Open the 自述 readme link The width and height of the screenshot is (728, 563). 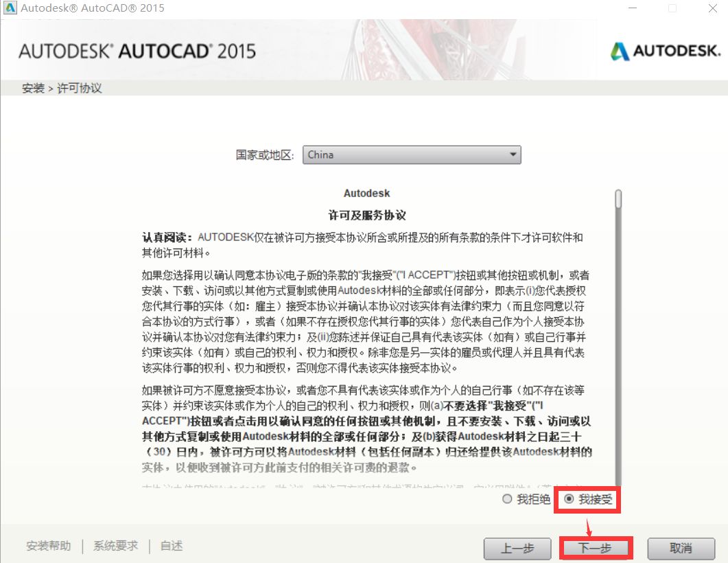172,546
